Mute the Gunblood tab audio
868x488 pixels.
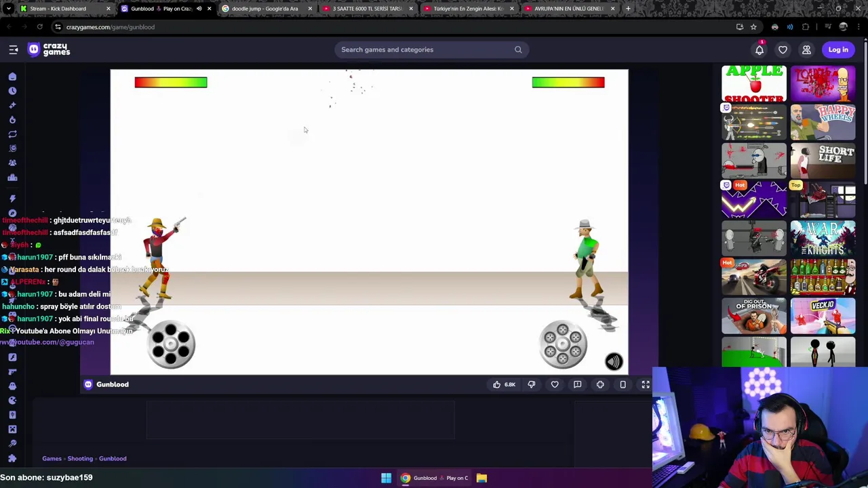pos(199,9)
